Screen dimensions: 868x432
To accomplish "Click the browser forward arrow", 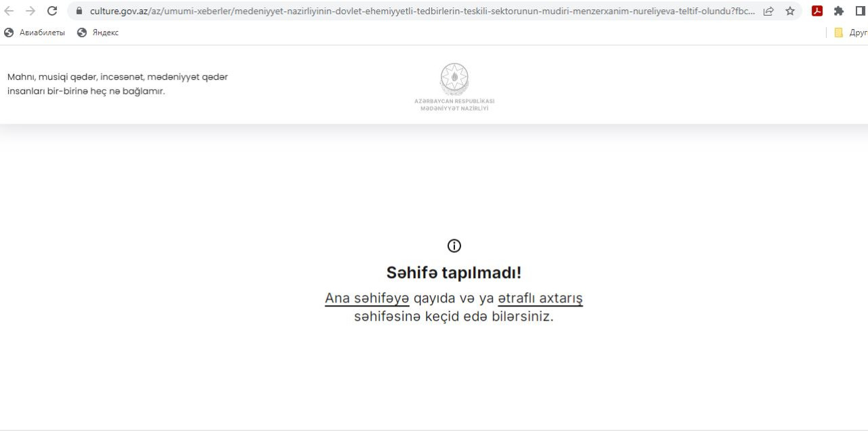I will click(31, 11).
